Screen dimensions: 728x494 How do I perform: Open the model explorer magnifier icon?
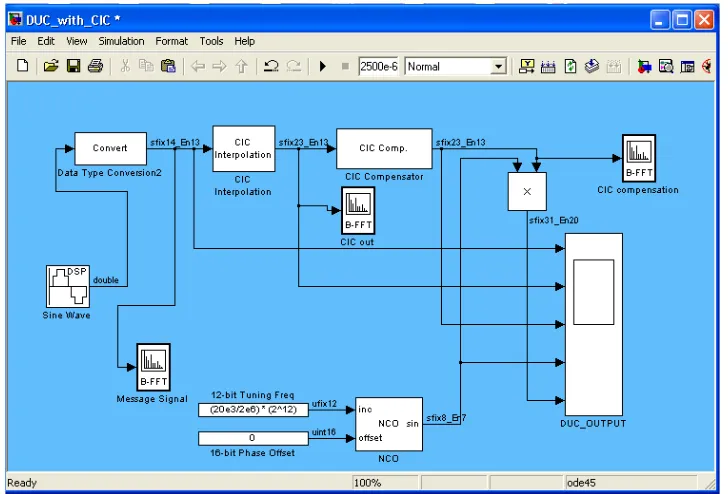[x=666, y=66]
